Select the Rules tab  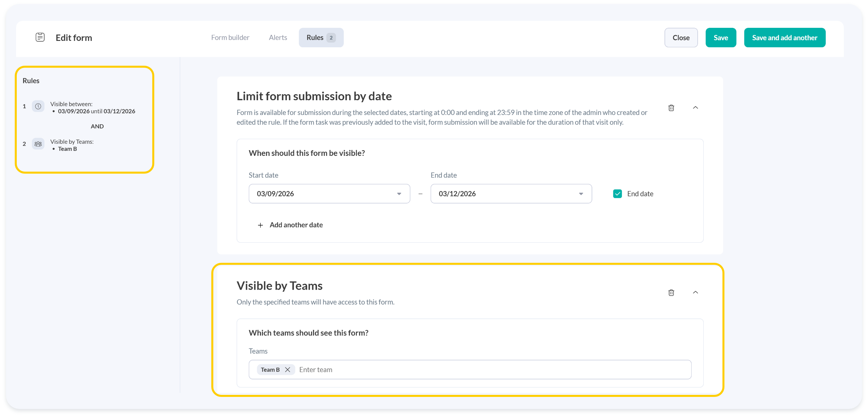(320, 38)
